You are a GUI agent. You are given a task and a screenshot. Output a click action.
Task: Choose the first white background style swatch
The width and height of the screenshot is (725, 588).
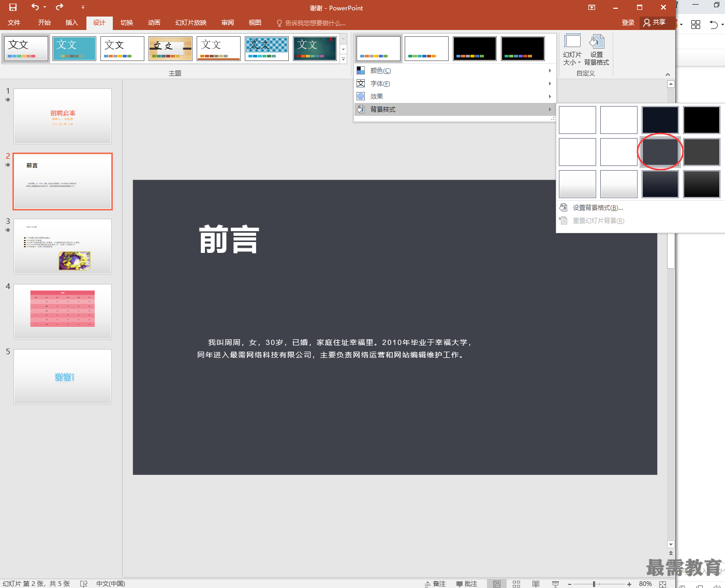[578, 120]
